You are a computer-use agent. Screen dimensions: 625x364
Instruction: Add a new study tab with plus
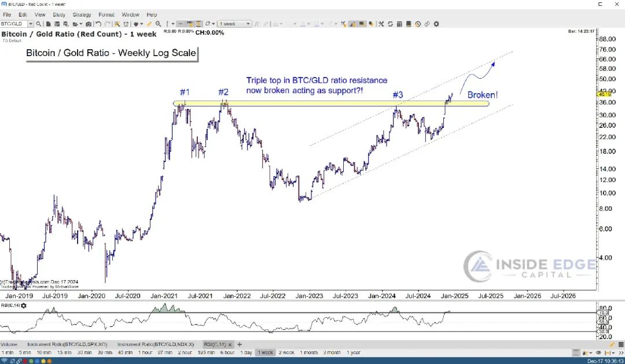(240, 344)
